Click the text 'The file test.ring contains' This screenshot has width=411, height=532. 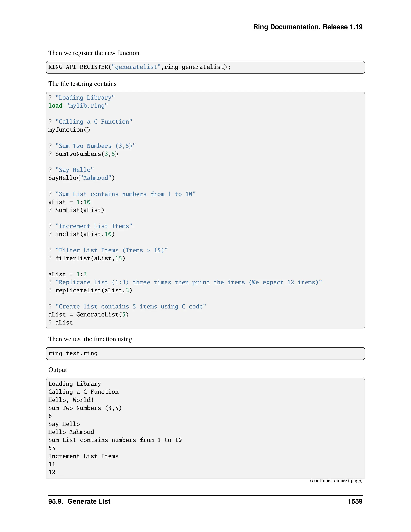click(x=82, y=84)
